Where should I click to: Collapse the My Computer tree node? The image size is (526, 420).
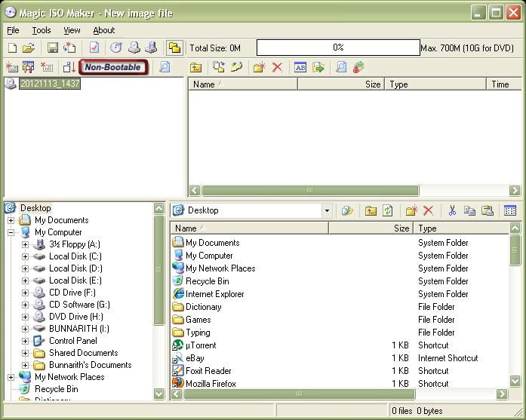(11, 232)
